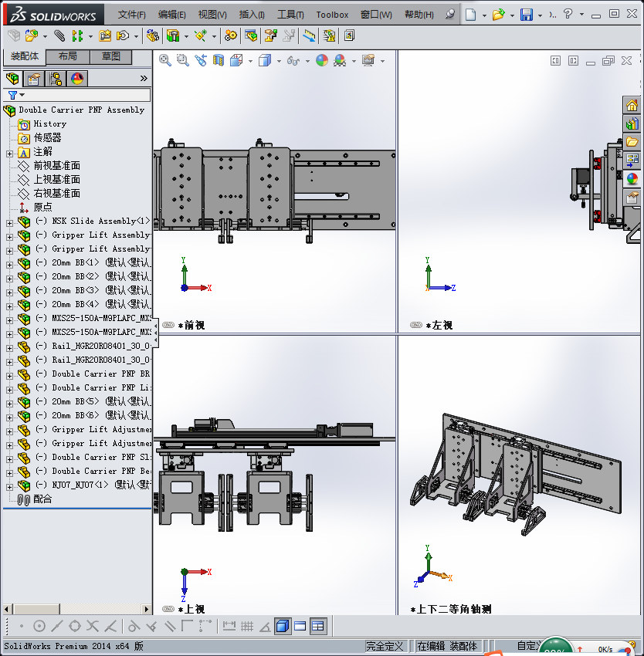Select the FeatureManager design tree tab icon

tap(12, 78)
